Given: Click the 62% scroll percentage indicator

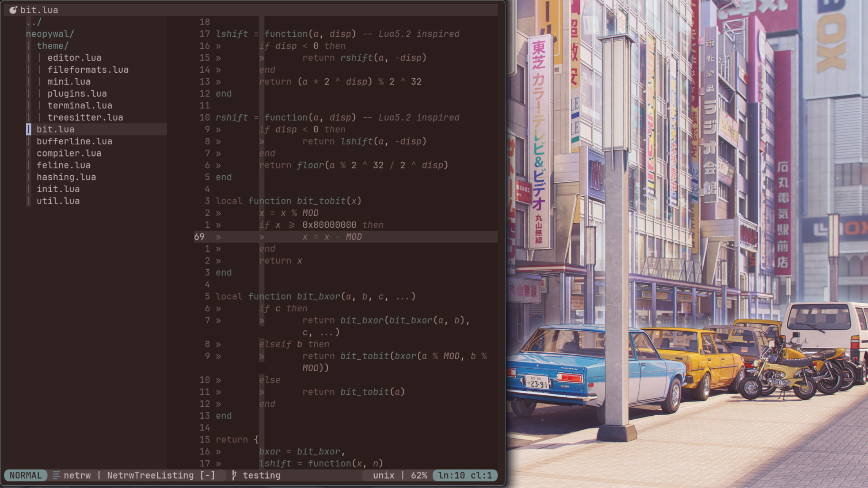Looking at the screenshot, I should (x=419, y=475).
